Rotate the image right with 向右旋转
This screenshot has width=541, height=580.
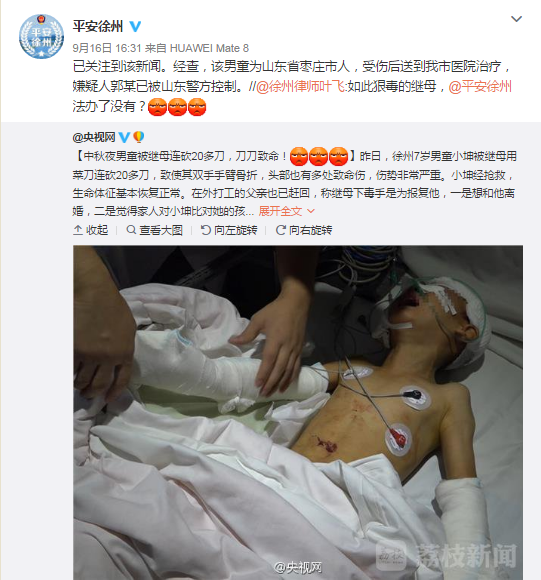[x=304, y=230]
